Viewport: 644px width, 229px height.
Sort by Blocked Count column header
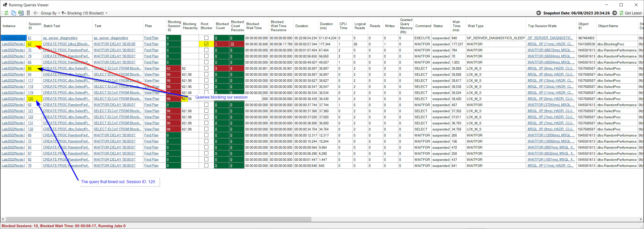tap(222, 26)
